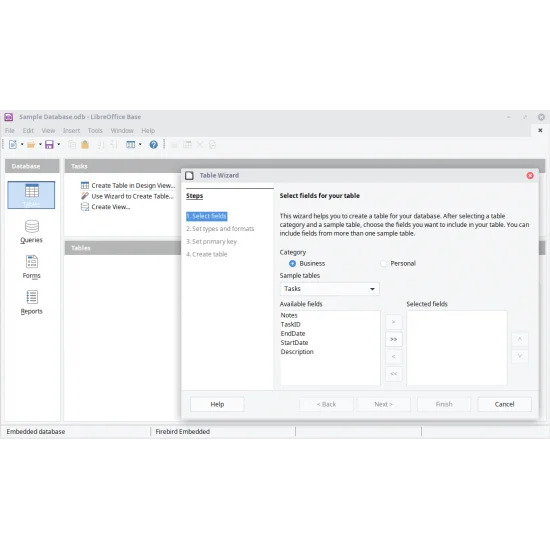Screen dimensions: 550x550
Task: Click the New document toolbar icon
Action: [13, 145]
